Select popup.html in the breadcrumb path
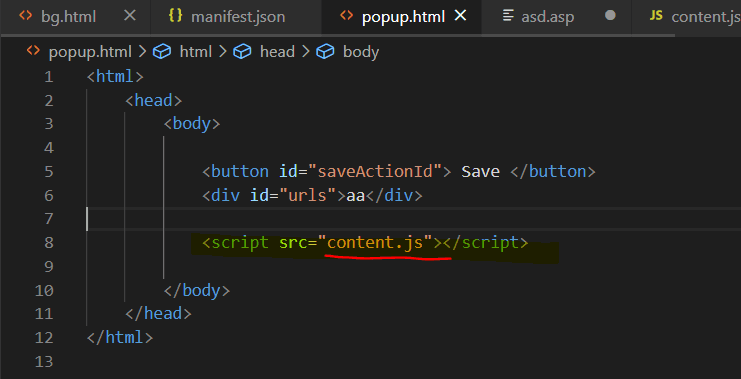741x379 pixels. (90, 52)
